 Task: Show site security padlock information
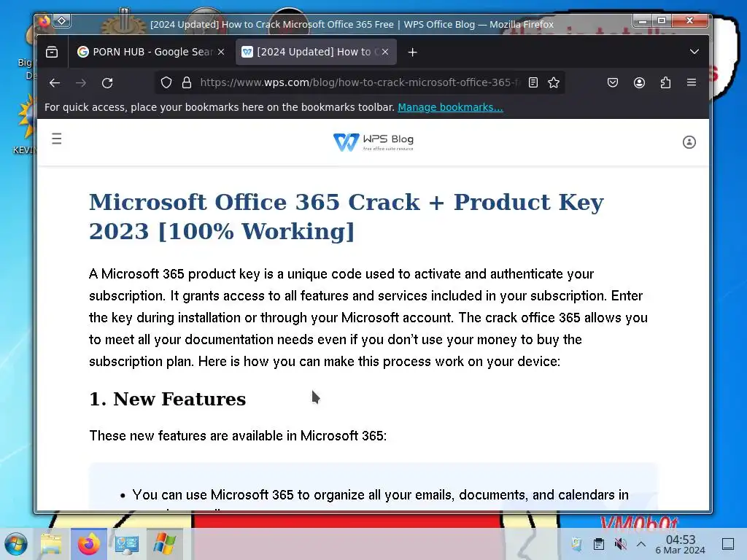[187, 83]
